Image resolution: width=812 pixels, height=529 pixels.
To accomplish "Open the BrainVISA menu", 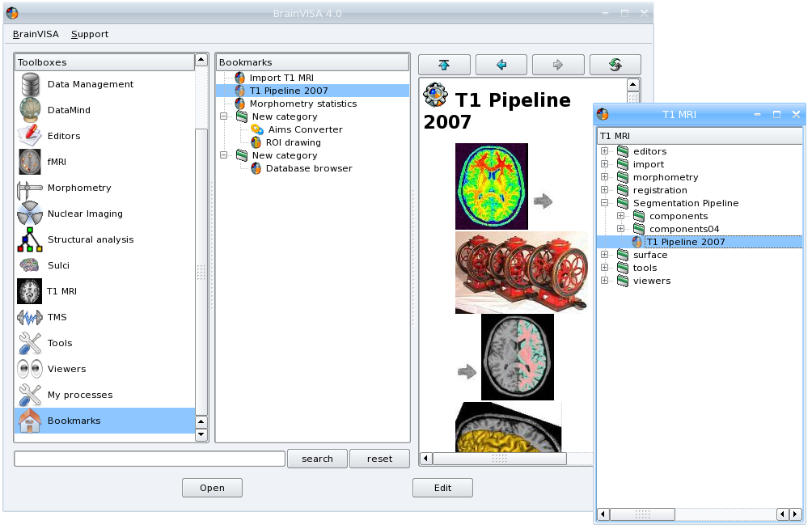I will pyautogui.click(x=34, y=34).
